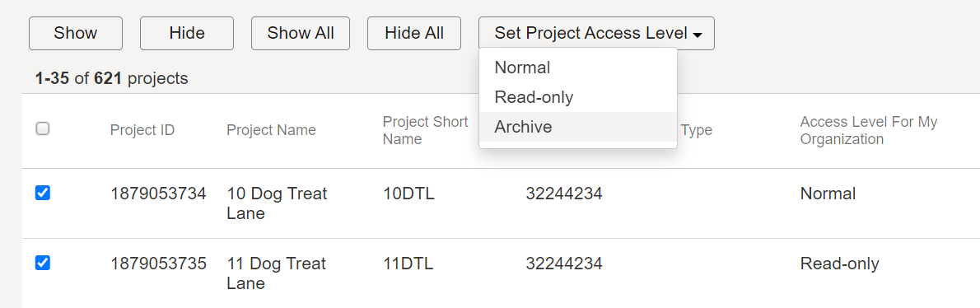Click the caret on Set Project Access Level
This screenshot has height=308, width=980.
pyautogui.click(x=698, y=35)
